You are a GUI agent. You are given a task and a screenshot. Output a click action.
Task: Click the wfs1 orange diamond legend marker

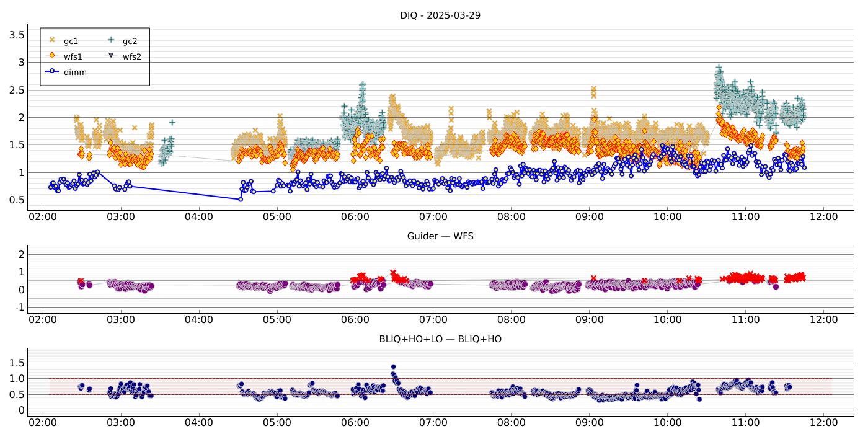(x=52, y=55)
